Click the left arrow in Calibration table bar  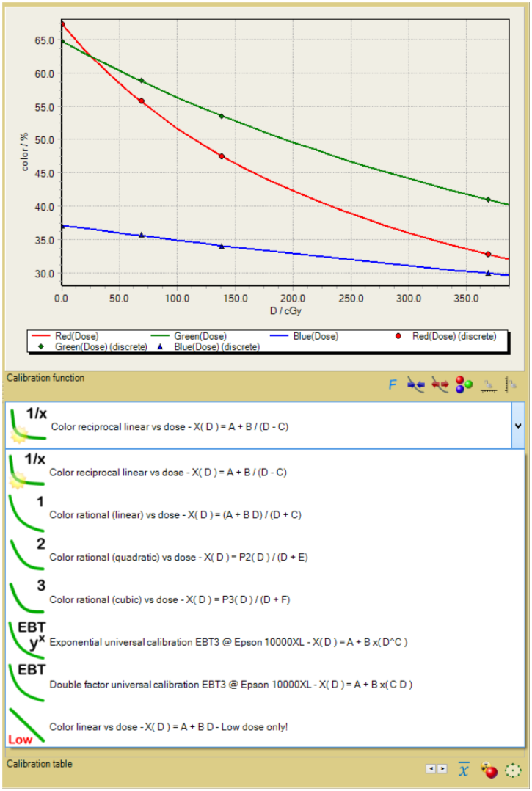click(431, 769)
